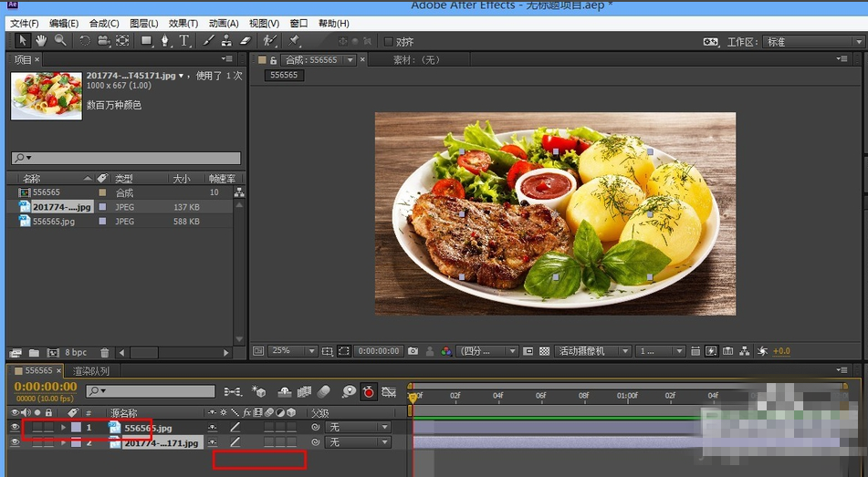The height and width of the screenshot is (477, 868).
Task: Click the label color swatch of layer 1
Action: coord(76,427)
